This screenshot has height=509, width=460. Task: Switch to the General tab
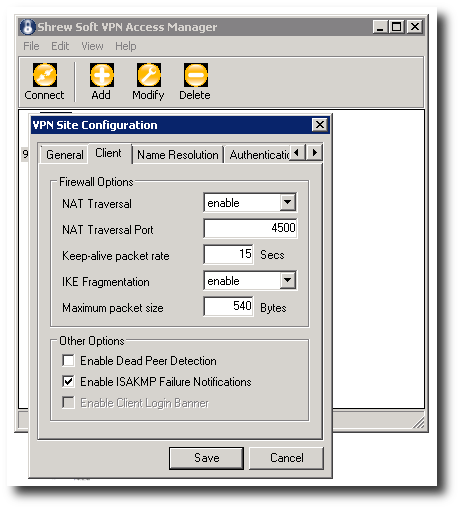65,155
